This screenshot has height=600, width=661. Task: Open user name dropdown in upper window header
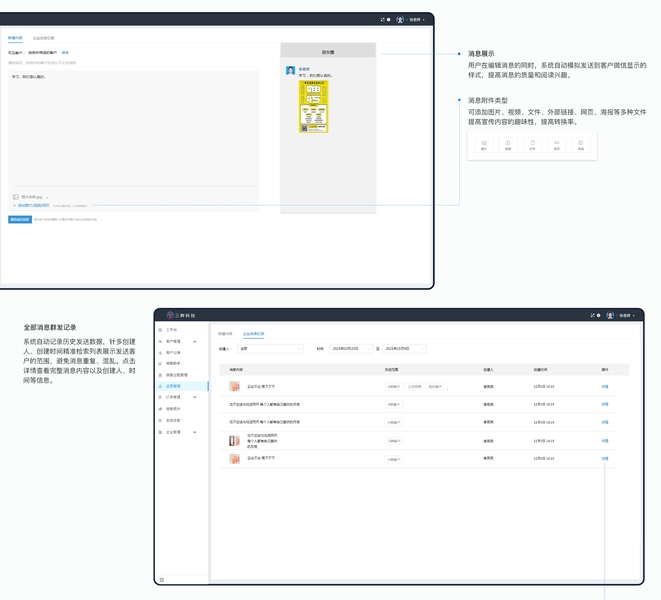417,19
